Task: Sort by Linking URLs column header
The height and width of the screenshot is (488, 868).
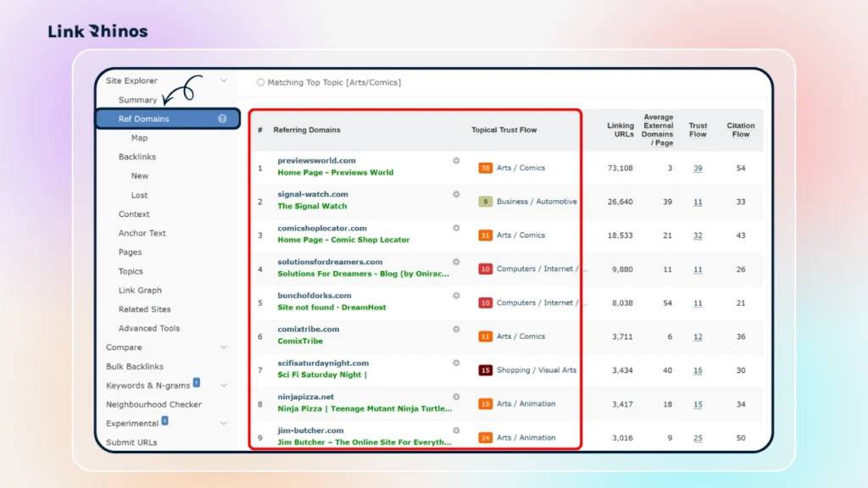Action: coord(620,130)
